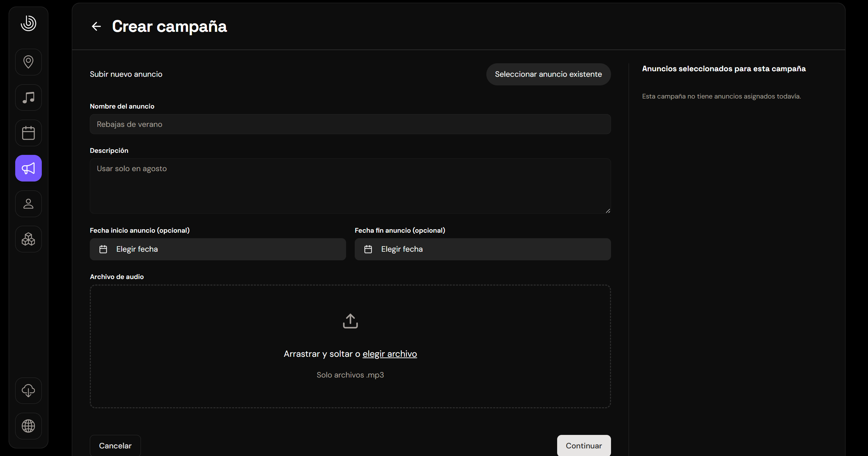The width and height of the screenshot is (868, 456).
Task: Open the locations pin sidebar icon
Action: (28, 62)
